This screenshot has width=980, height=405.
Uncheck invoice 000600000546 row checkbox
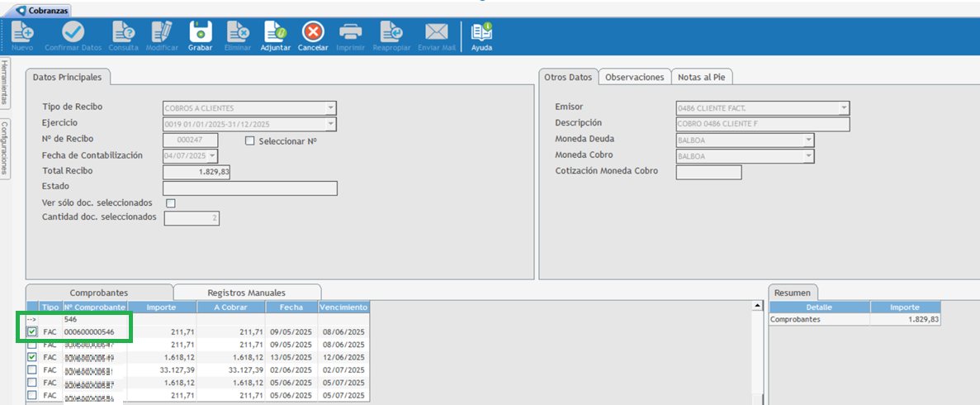tap(32, 331)
